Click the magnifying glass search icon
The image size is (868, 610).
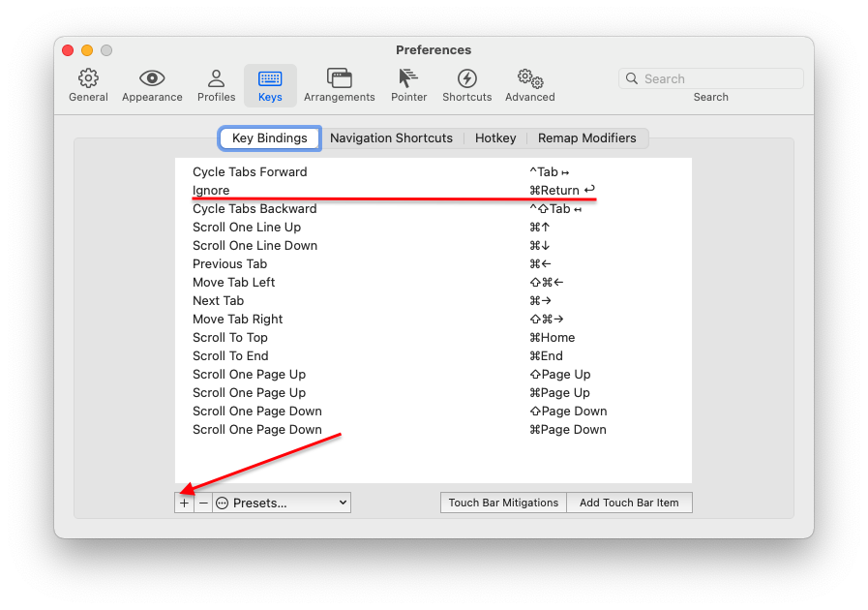pos(632,78)
